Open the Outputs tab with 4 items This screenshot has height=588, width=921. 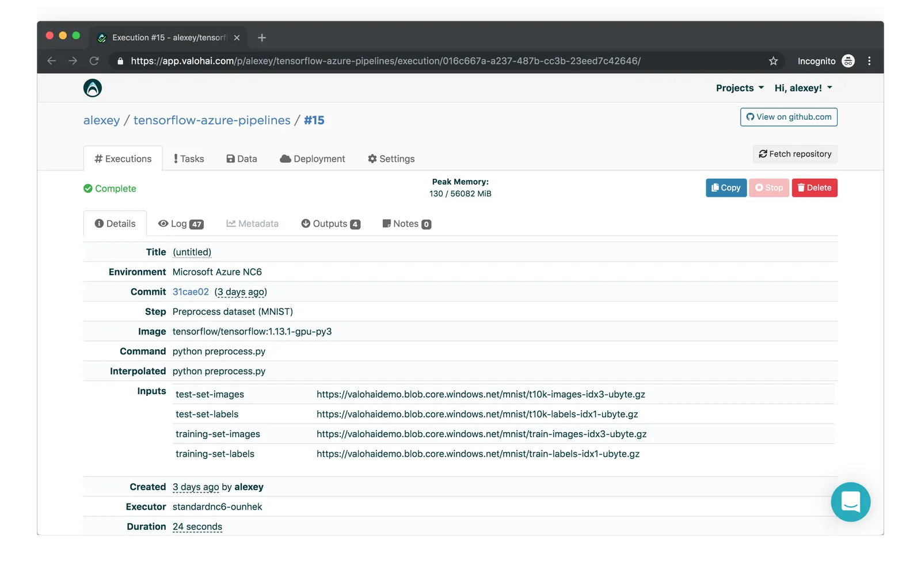331,223
